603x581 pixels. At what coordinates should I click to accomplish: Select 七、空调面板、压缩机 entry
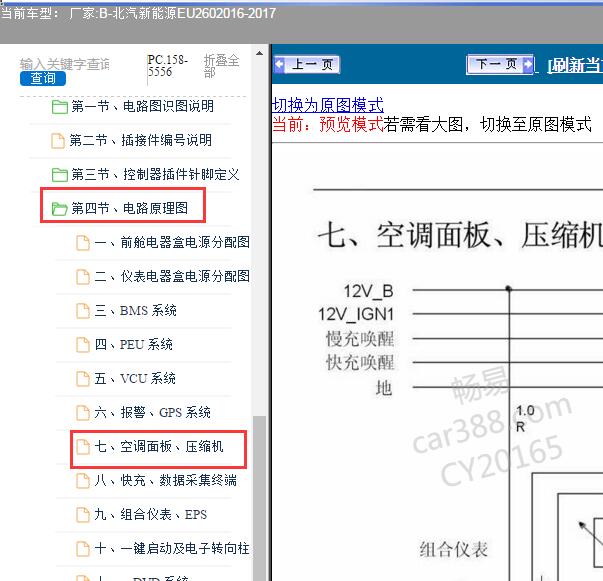pyautogui.click(x=158, y=446)
